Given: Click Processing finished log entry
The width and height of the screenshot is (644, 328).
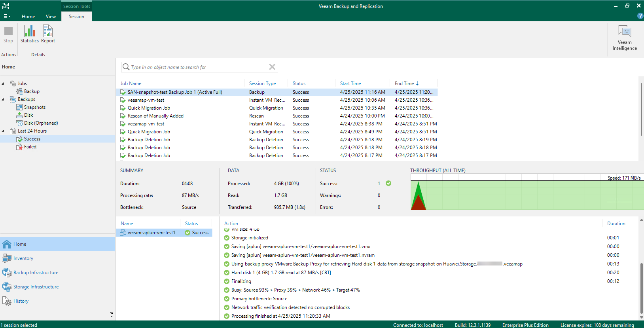Looking at the screenshot, I should [x=280, y=316].
